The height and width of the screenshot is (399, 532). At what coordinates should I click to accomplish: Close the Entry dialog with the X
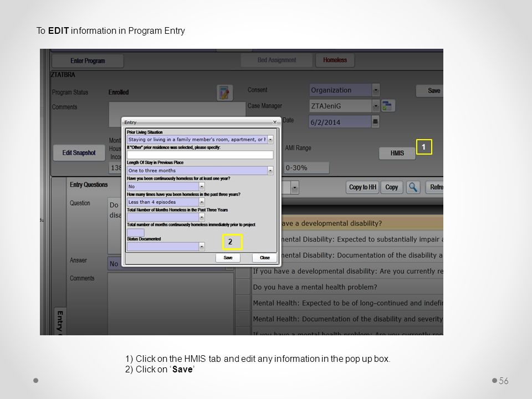(275, 122)
